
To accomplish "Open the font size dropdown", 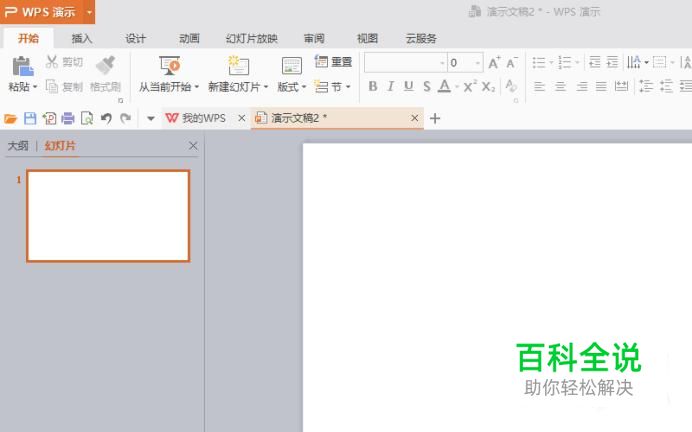I will 478,63.
